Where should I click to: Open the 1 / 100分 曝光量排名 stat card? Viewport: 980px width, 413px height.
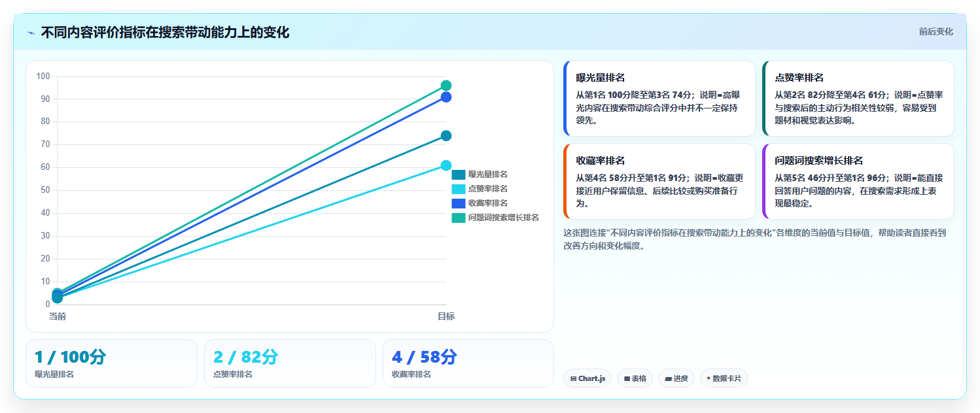(111, 363)
